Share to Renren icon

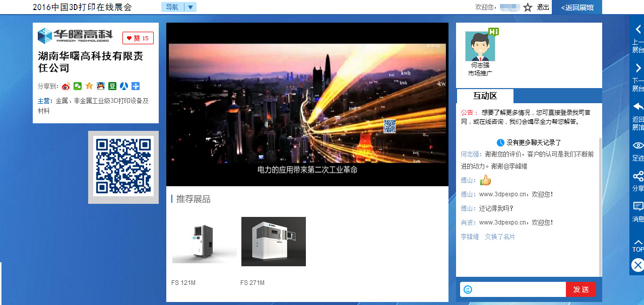tap(124, 86)
